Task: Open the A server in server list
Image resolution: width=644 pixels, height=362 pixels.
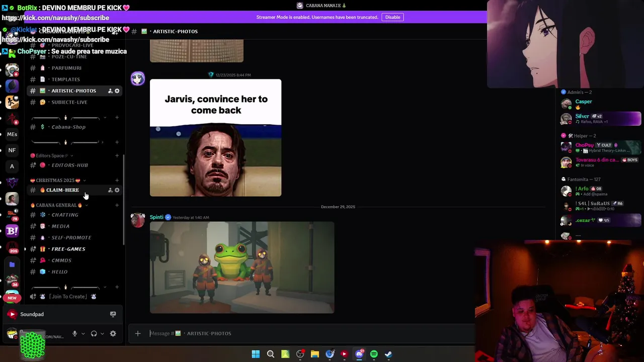Action: click(x=12, y=166)
